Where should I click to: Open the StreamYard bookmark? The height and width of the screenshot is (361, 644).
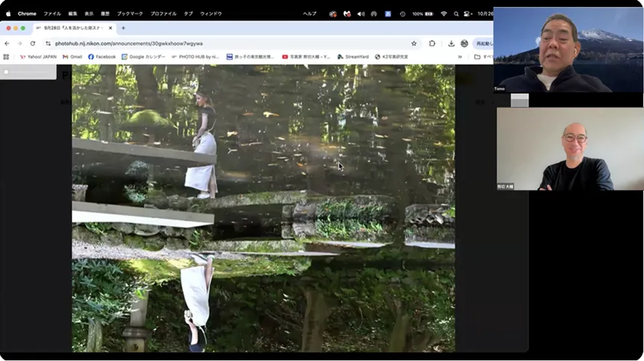click(353, 56)
